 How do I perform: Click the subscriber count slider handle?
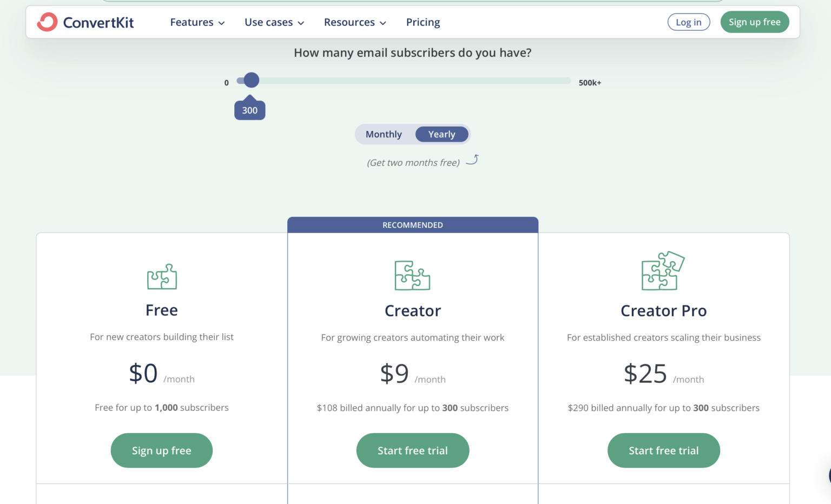pyautogui.click(x=250, y=80)
